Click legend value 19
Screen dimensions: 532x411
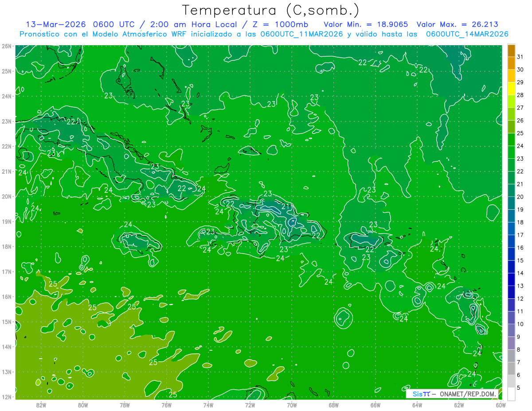click(520, 210)
